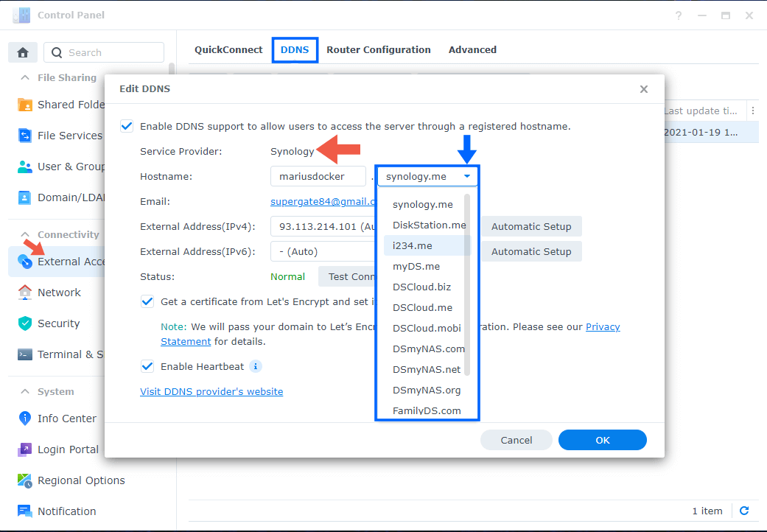
Task: Click Automatic Setup for IPv4 address
Action: [x=531, y=226]
